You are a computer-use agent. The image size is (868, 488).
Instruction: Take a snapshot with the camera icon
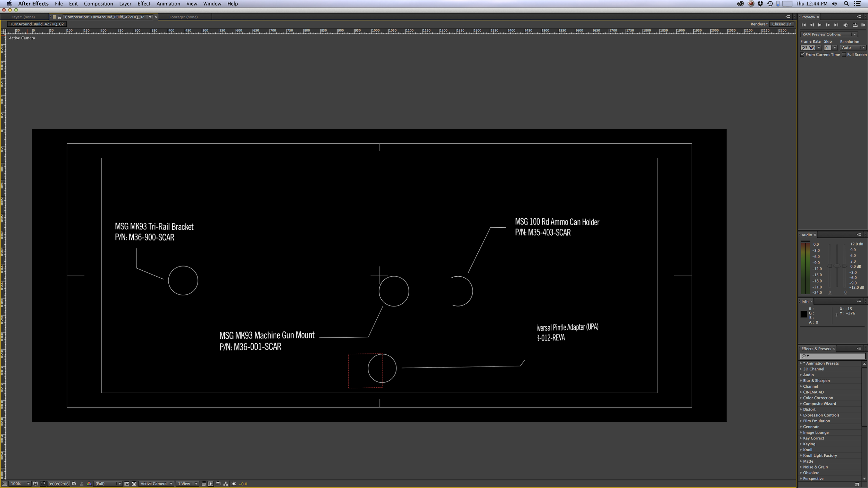pyautogui.click(x=74, y=484)
